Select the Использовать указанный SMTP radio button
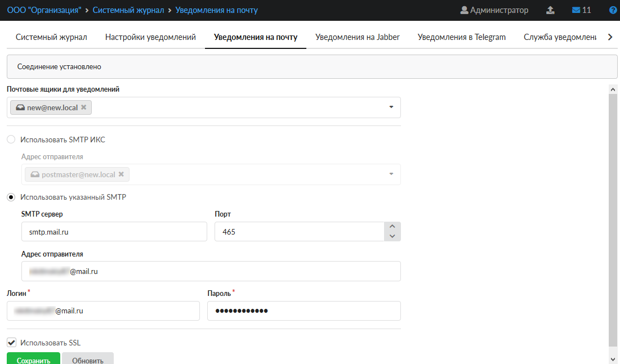The width and height of the screenshot is (620, 364). point(11,197)
